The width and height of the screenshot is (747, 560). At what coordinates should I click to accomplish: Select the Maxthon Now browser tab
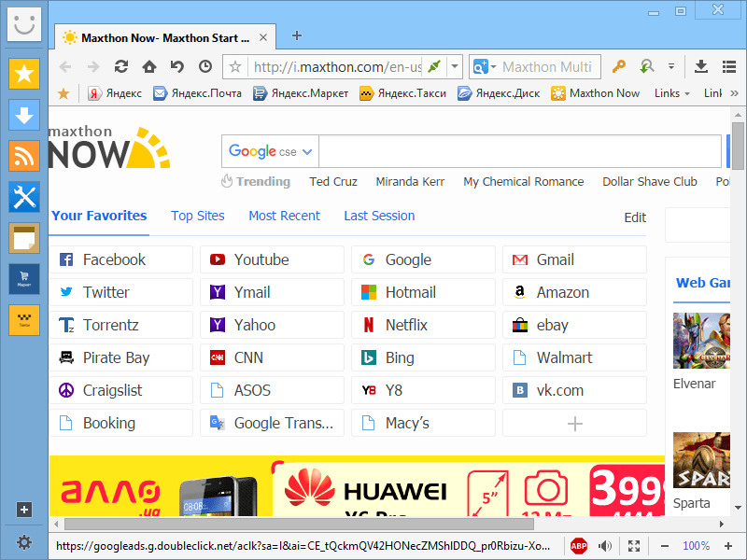(165, 37)
